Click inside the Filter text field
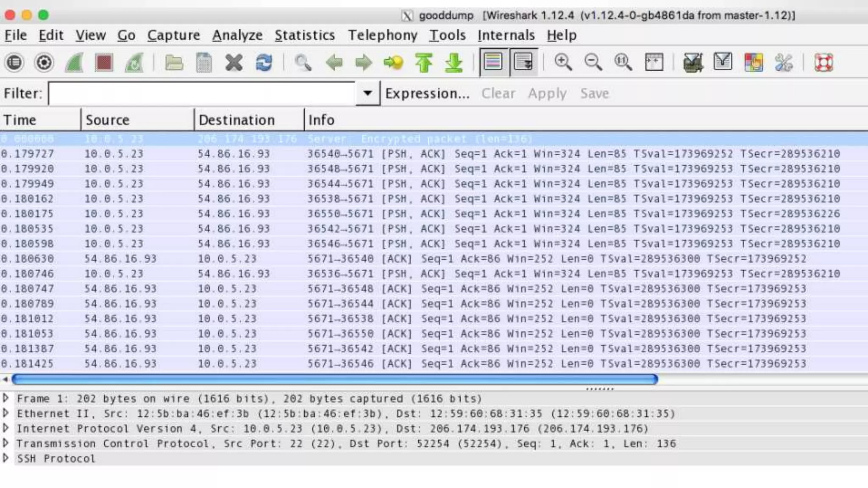The width and height of the screenshot is (868, 488). pyautogui.click(x=201, y=93)
